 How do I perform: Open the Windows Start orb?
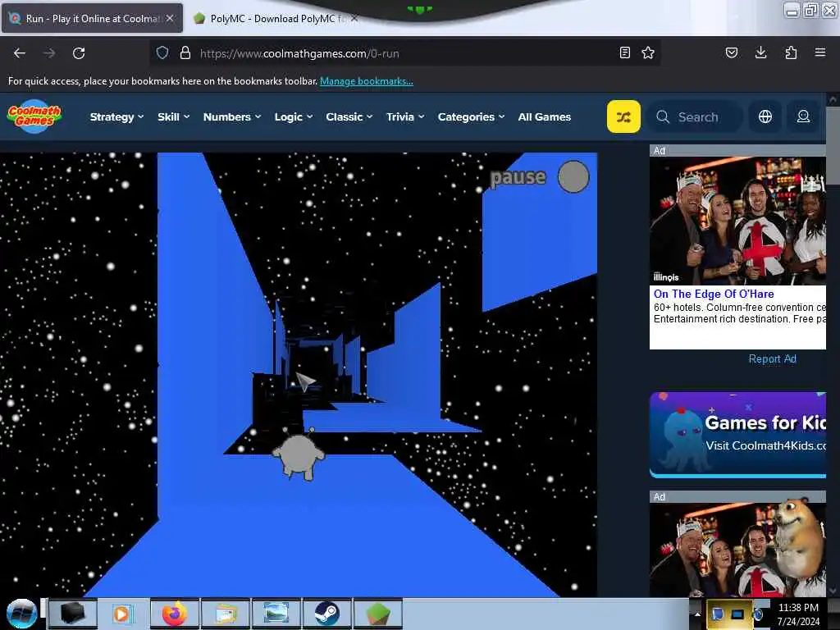[x=21, y=614]
